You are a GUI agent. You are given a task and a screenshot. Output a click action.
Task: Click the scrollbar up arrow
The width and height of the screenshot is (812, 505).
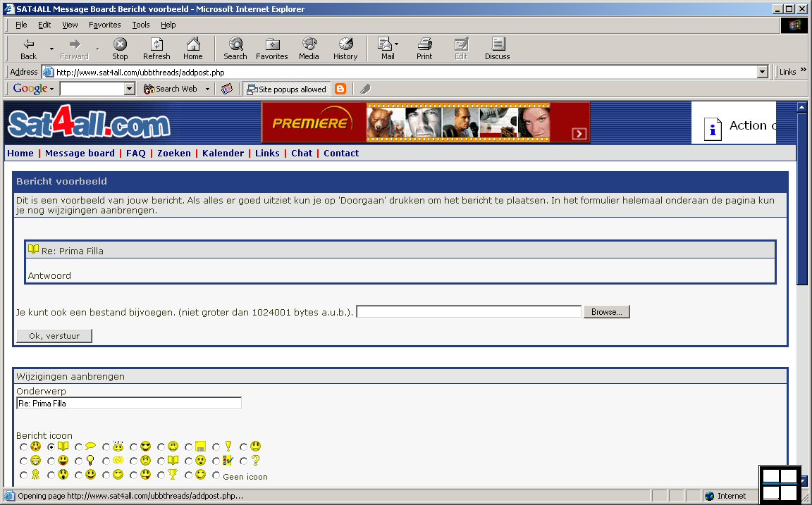pyautogui.click(x=801, y=107)
